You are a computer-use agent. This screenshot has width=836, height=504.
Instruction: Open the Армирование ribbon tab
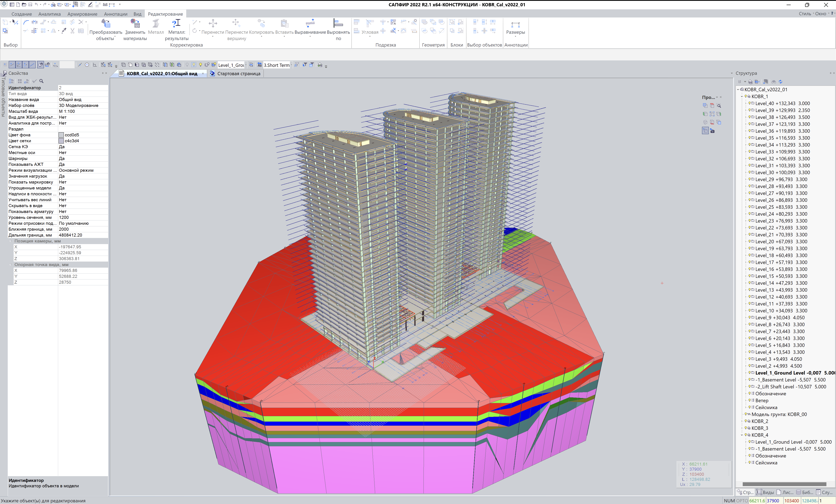[x=82, y=14]
